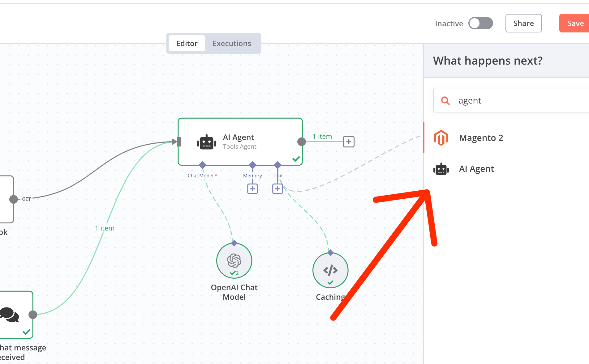Save the workflow

click(x=575, y=23)
